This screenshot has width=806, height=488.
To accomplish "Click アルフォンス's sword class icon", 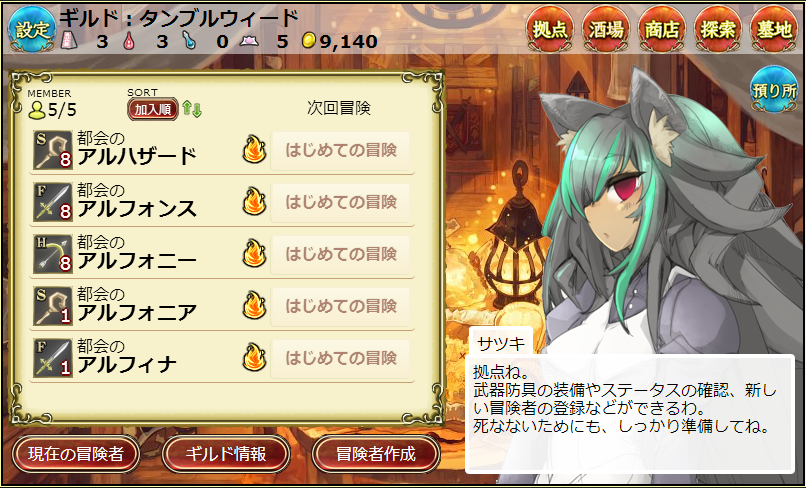I will pyautogui.click(x=52, y=202).
